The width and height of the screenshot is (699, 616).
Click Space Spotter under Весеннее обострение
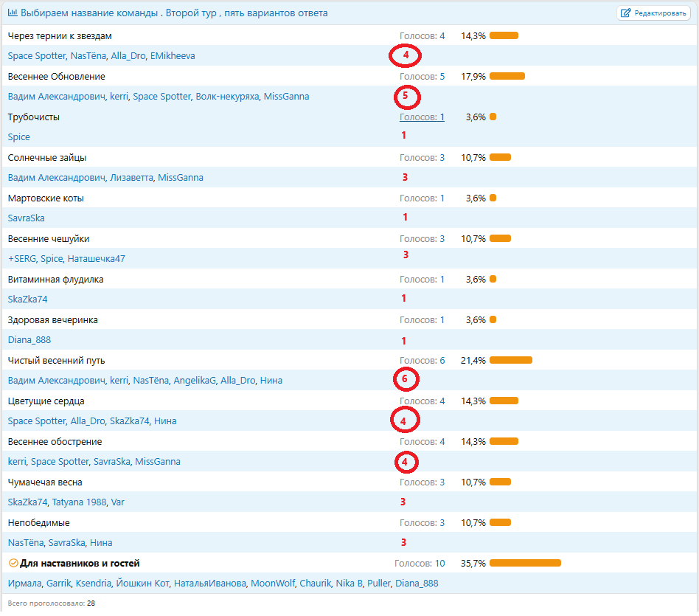[60, 462]
